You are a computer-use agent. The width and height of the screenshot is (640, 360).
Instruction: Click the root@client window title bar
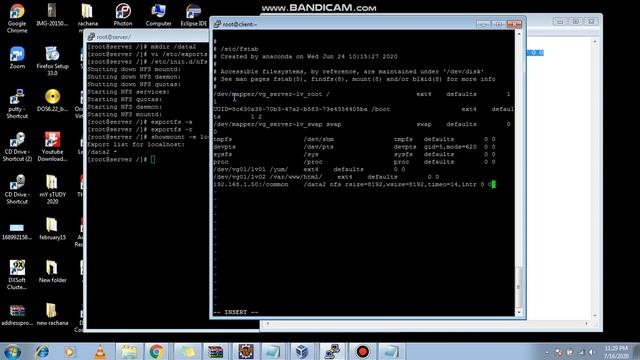click(347, 24)
